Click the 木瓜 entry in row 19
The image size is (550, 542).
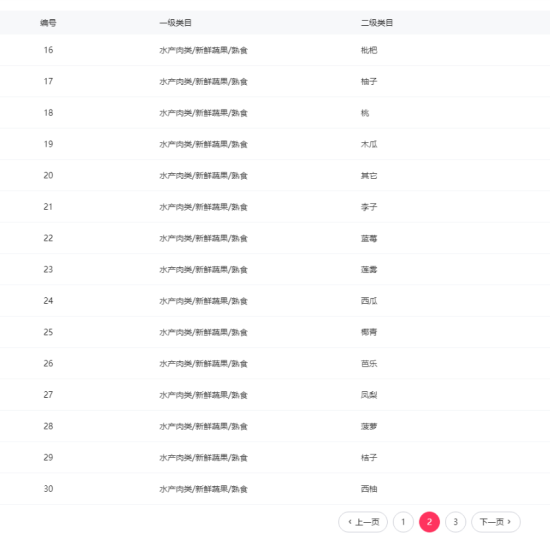tap(369, 144)
